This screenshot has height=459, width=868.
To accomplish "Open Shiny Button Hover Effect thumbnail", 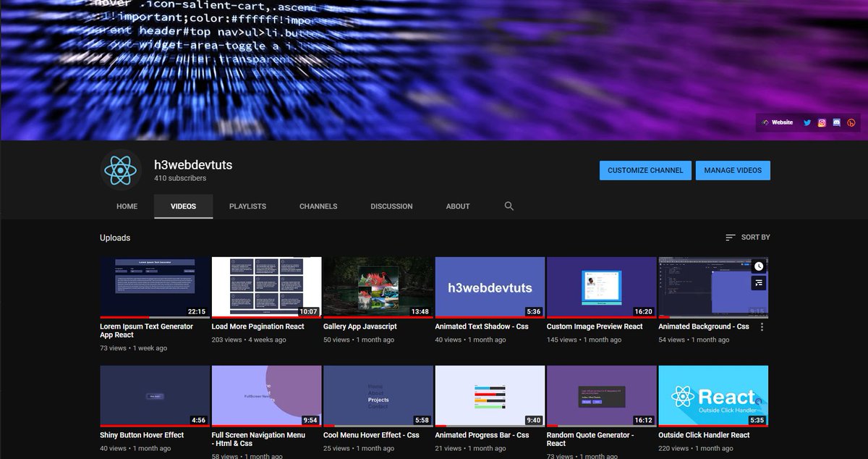I will pos(155,396).
